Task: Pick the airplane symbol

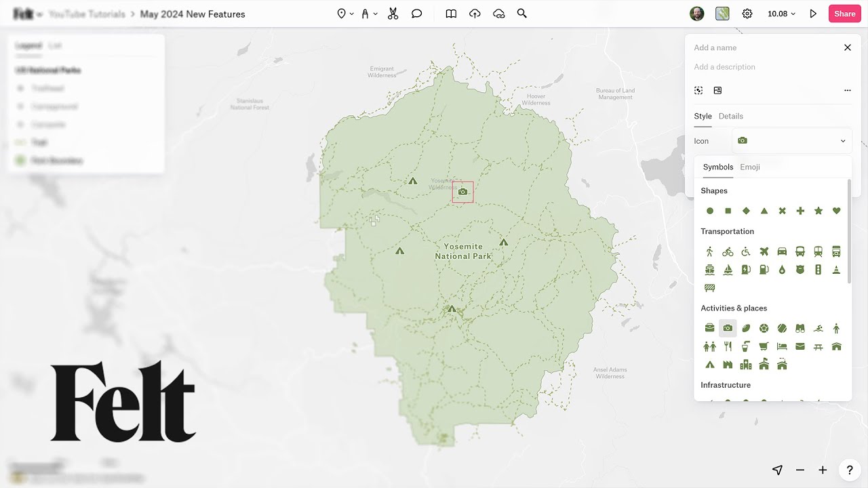Action: click(x=764, y=251)
